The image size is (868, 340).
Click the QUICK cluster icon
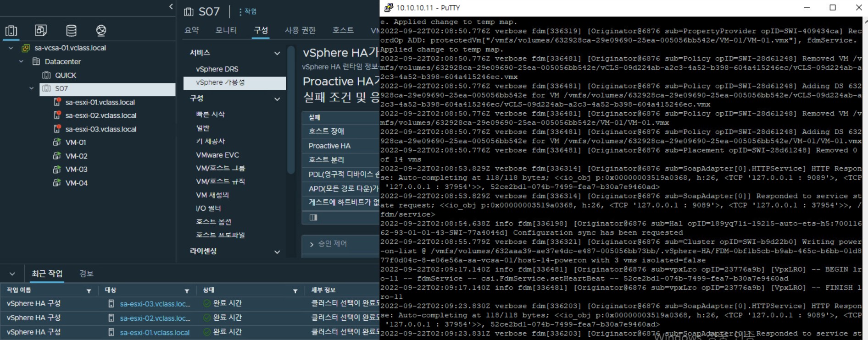tap(46, 75)
